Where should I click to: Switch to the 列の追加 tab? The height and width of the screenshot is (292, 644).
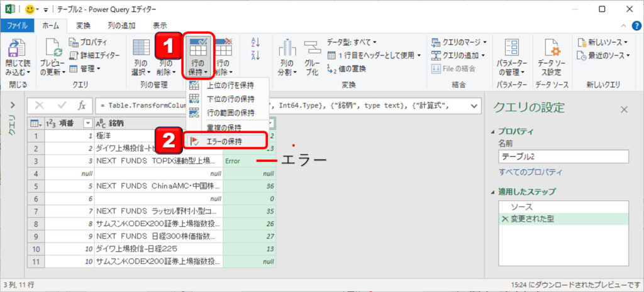[x=121, y=25]
